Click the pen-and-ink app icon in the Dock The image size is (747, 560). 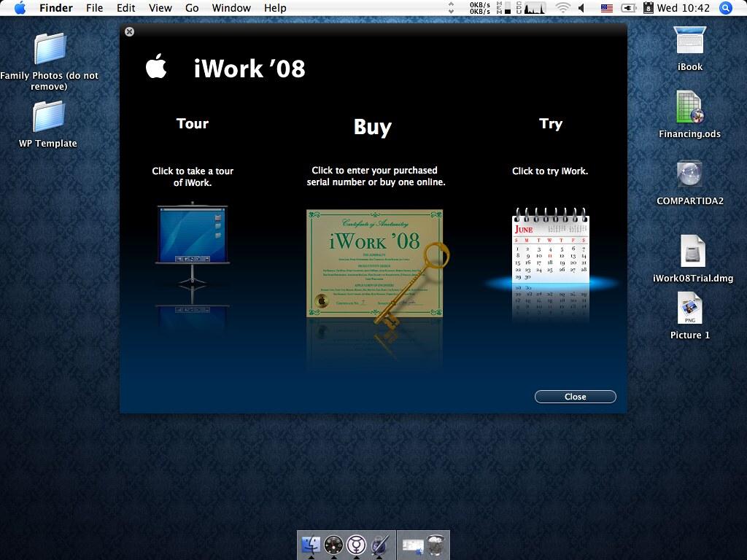pos(380,543)
